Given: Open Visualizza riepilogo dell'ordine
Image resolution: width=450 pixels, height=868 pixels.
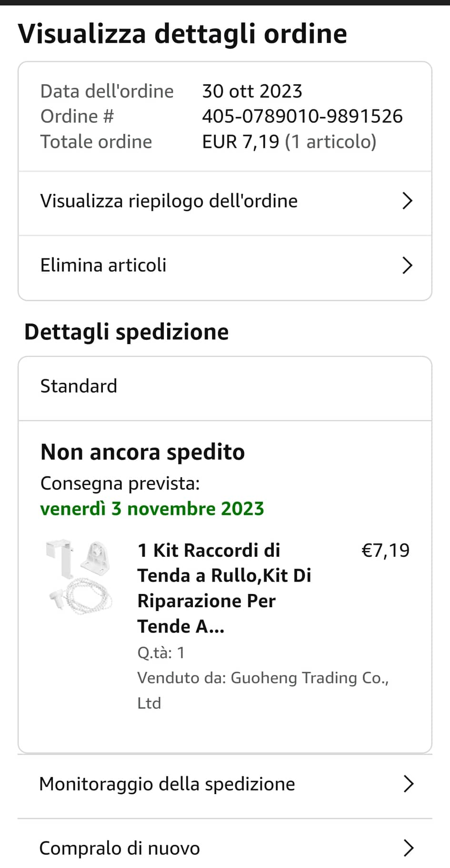Looking at the screenshot, I should pos(169,201).
